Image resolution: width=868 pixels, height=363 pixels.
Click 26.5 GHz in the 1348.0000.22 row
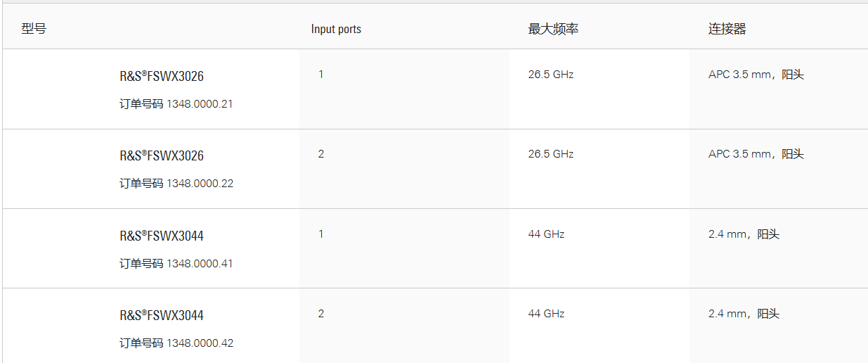pyautogui.click(x=551, y=154)
